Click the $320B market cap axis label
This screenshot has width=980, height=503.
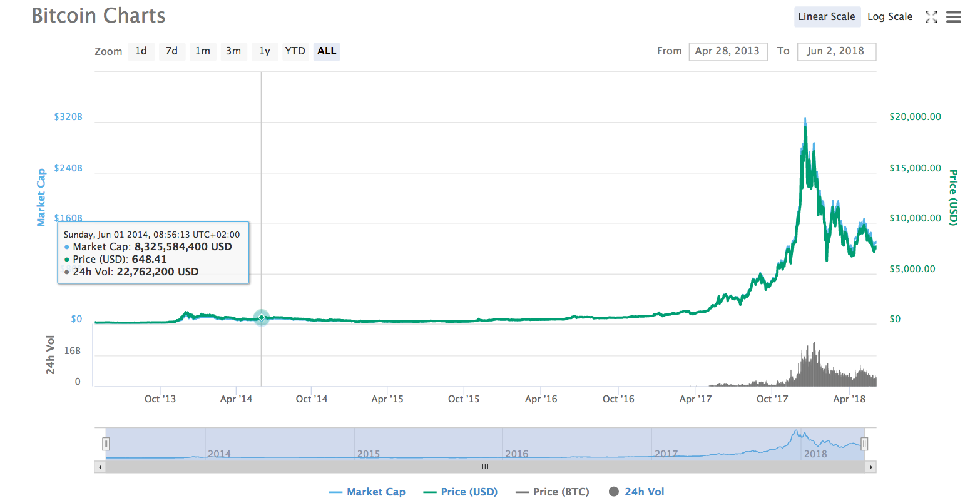click(68, 117)
